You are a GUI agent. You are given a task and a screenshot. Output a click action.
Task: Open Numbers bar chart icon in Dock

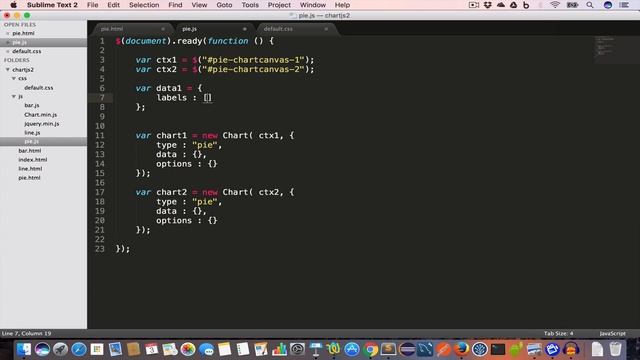coord(279,349)
